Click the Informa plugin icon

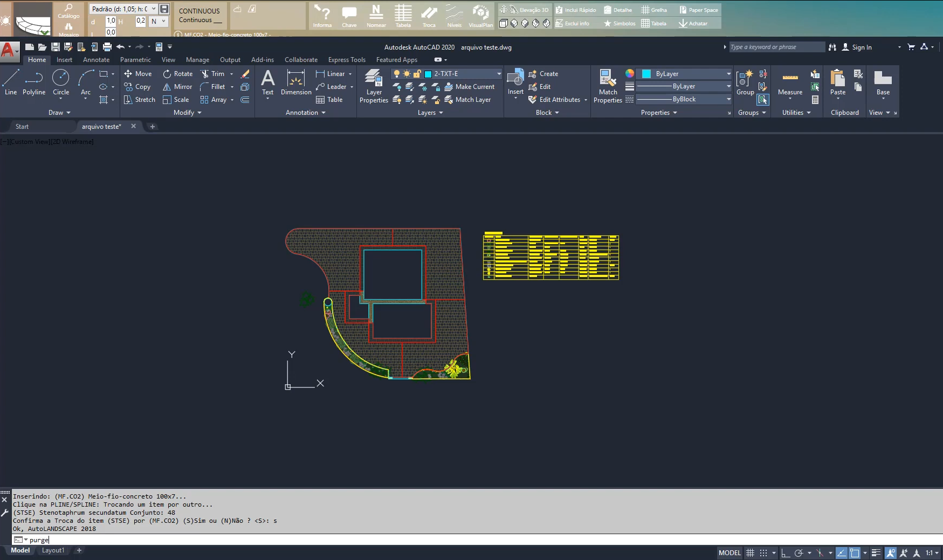tap(322, 16)
